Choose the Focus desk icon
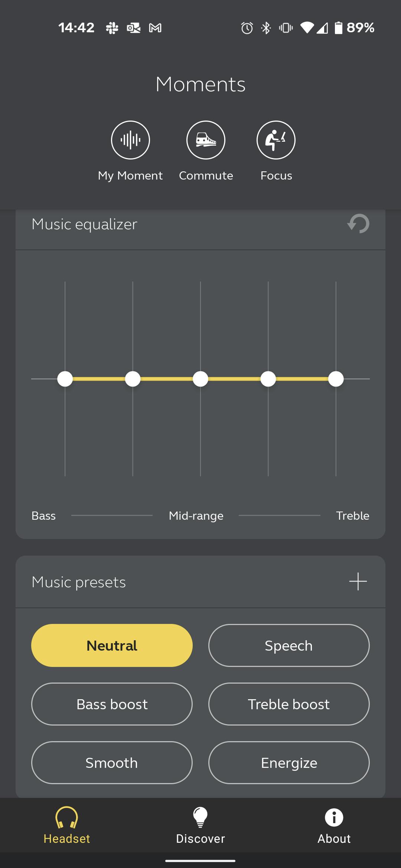The image size is (401, 868). [x=276, y=140]
